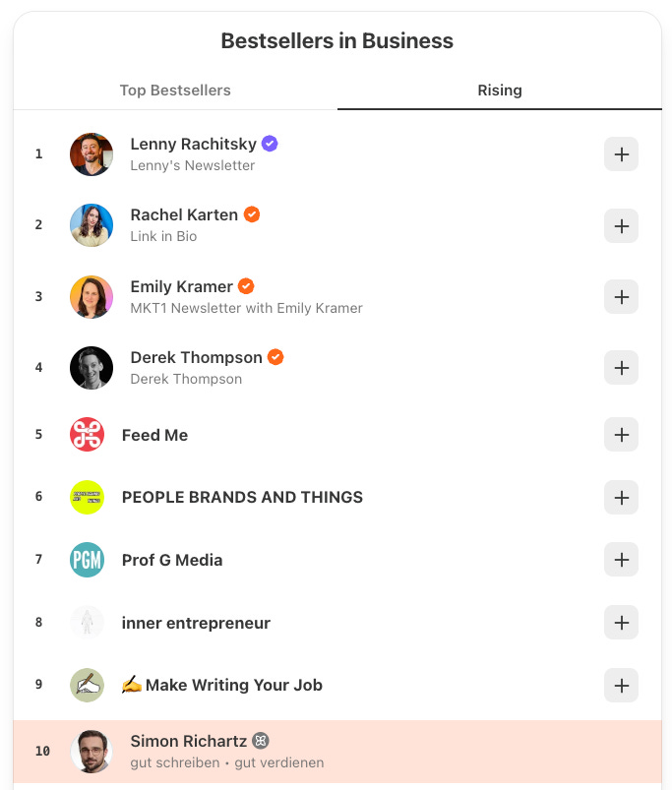Click the Make Writing Your Job pen avatar

[x=87, y=686]
